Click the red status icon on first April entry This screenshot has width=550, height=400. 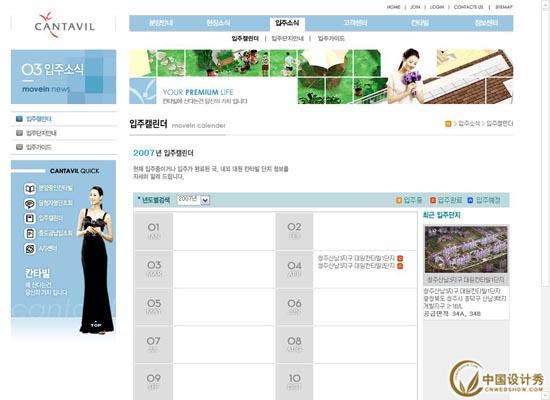tap(400, 258)
